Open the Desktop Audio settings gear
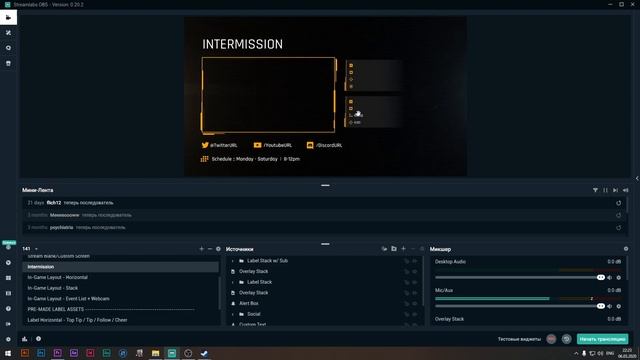The width and height of the screenshot is (640, 360). coord(619,278)
